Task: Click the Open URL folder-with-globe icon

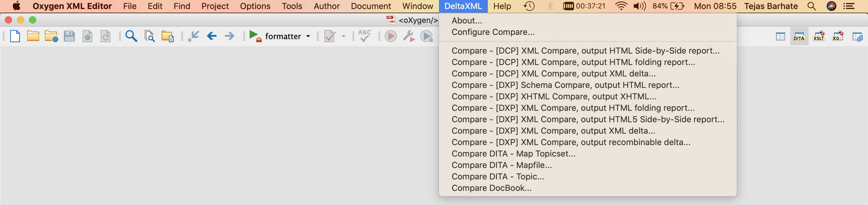Action: tap(51, 36)
